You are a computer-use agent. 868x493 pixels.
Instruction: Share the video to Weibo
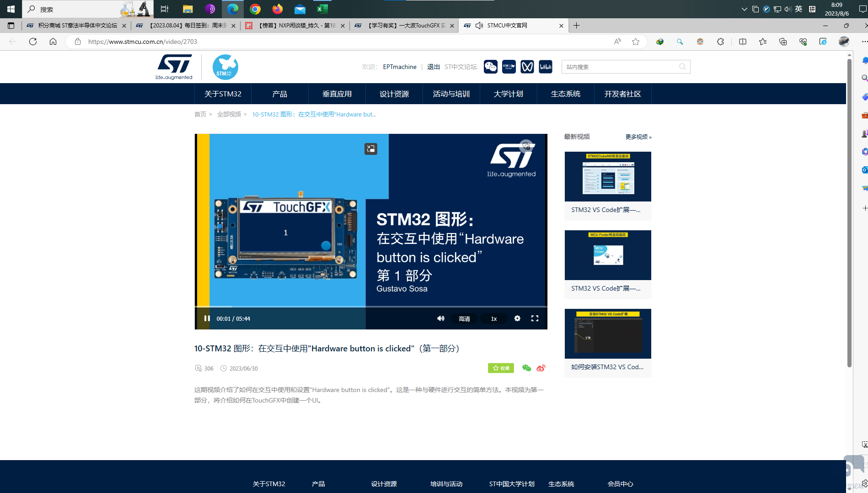point(541,368)
